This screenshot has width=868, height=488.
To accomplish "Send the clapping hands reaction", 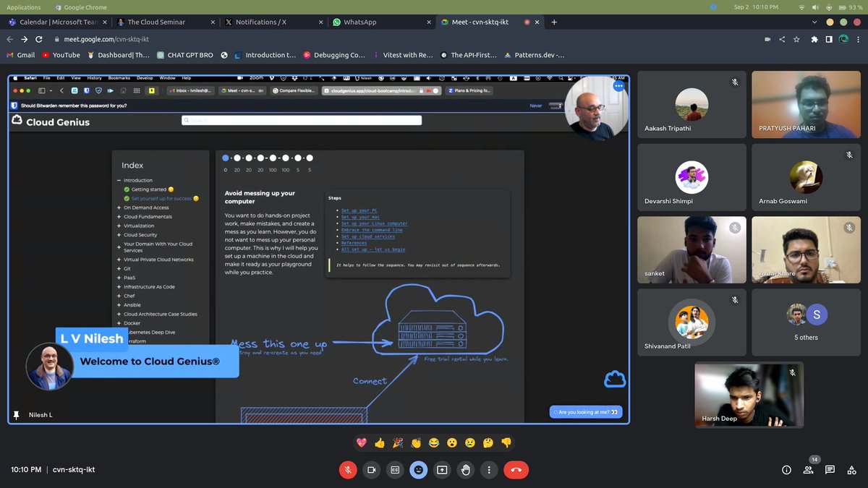I will pos(415,442).
